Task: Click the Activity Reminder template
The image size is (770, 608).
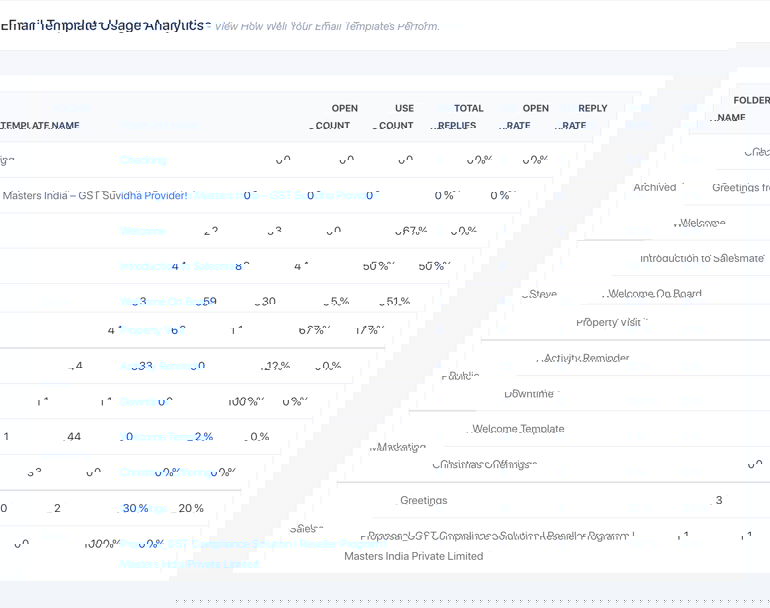Action: [x=585, y=358]
